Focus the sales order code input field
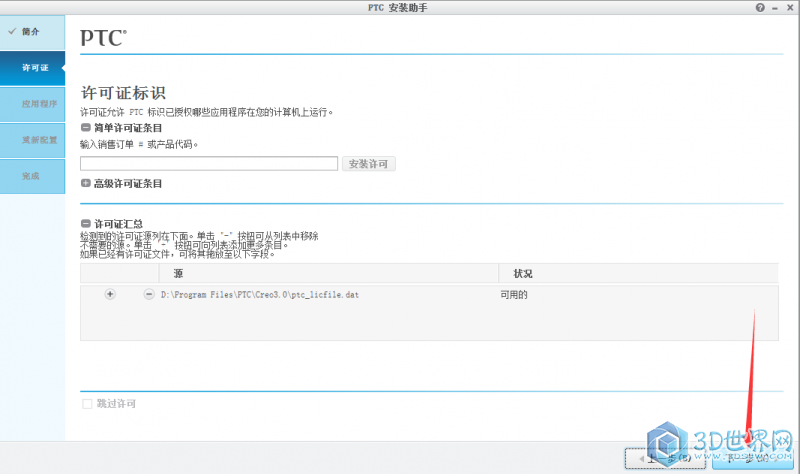This screenshot has width=800, height=474. (x=209, y=164)
